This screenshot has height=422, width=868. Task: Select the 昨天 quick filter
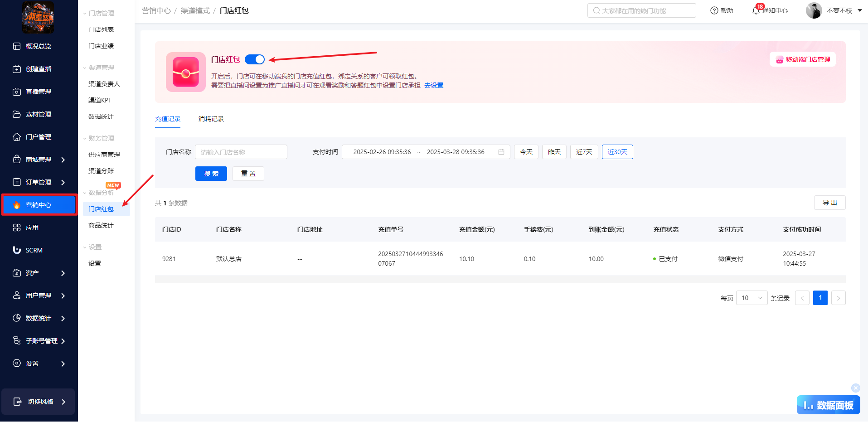pos(554,152)
